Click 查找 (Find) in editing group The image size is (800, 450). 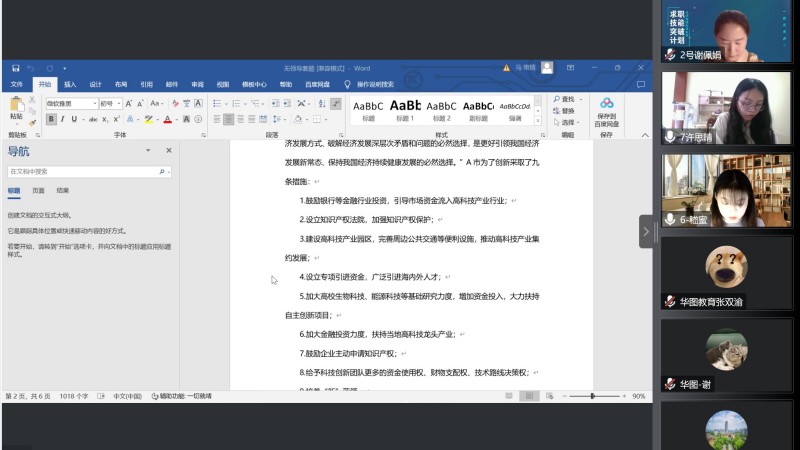click(x=565, y=99)
